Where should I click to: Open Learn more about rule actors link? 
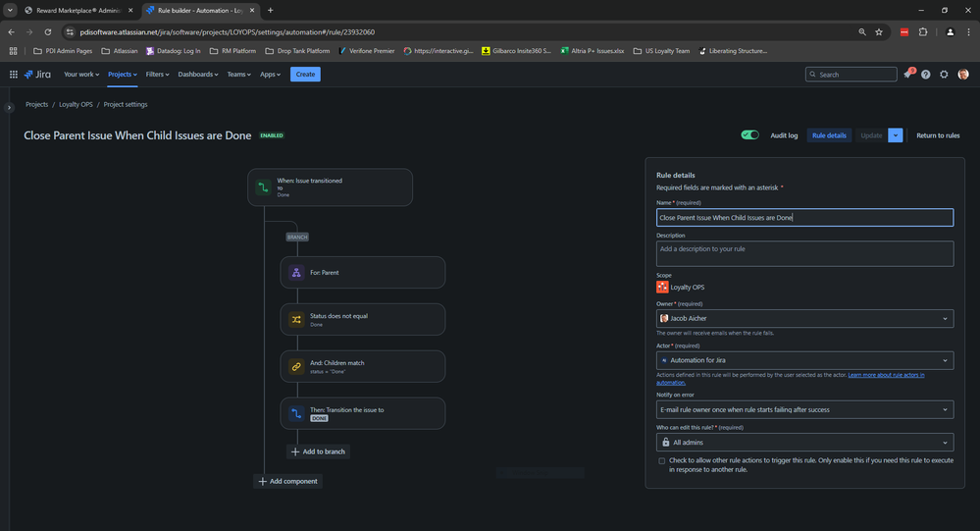(886, 375)
